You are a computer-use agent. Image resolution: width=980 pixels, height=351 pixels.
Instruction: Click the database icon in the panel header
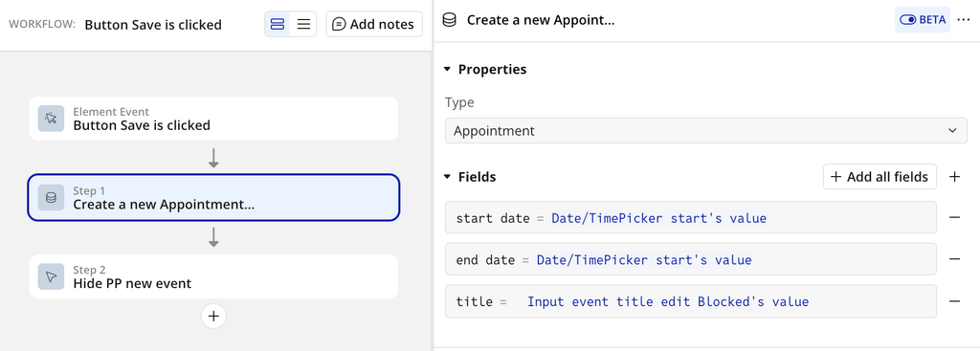click(x=450, y=20)
